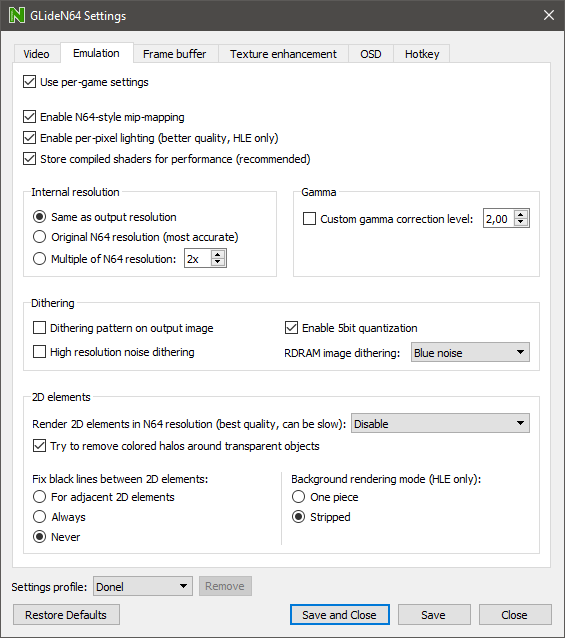Decrease gamma level with down arrow

(521, 222)
